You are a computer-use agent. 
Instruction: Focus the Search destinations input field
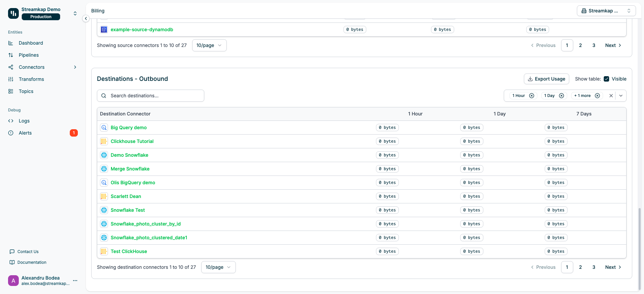coord(151,96)
